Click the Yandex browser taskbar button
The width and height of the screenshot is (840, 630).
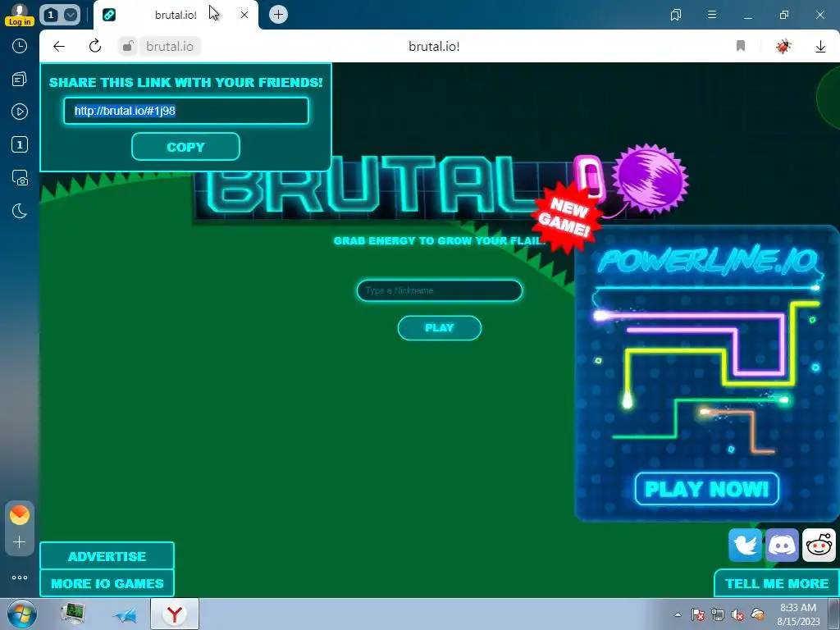point(175,614)
